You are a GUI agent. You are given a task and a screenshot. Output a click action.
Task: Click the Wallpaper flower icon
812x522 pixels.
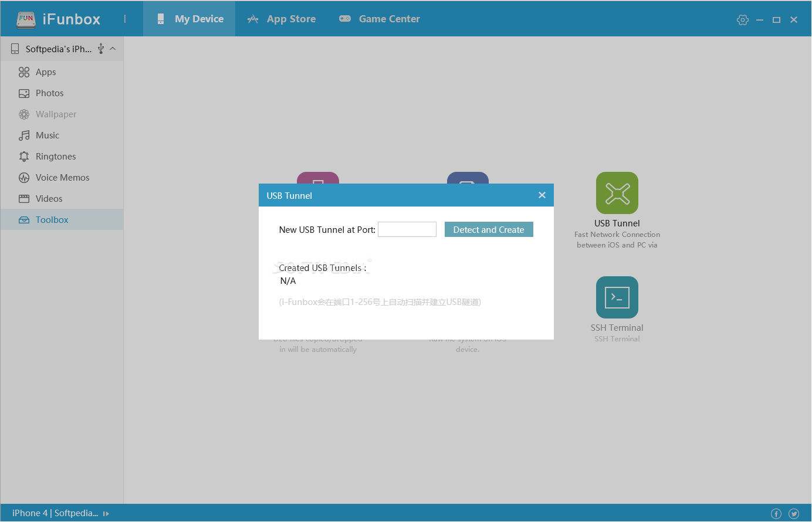point(24,114)
